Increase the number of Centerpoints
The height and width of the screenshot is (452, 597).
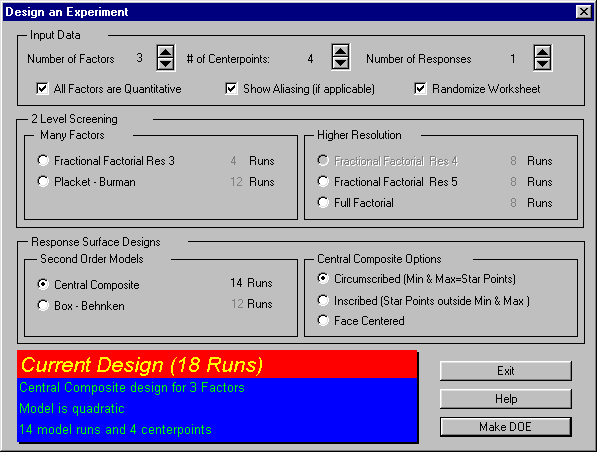340,51
